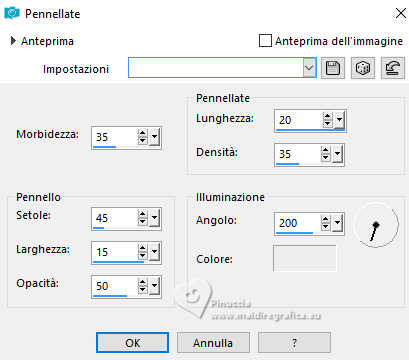
Task: Open the Densità slider dropdown arrow
Action: [x=338, y=154]
